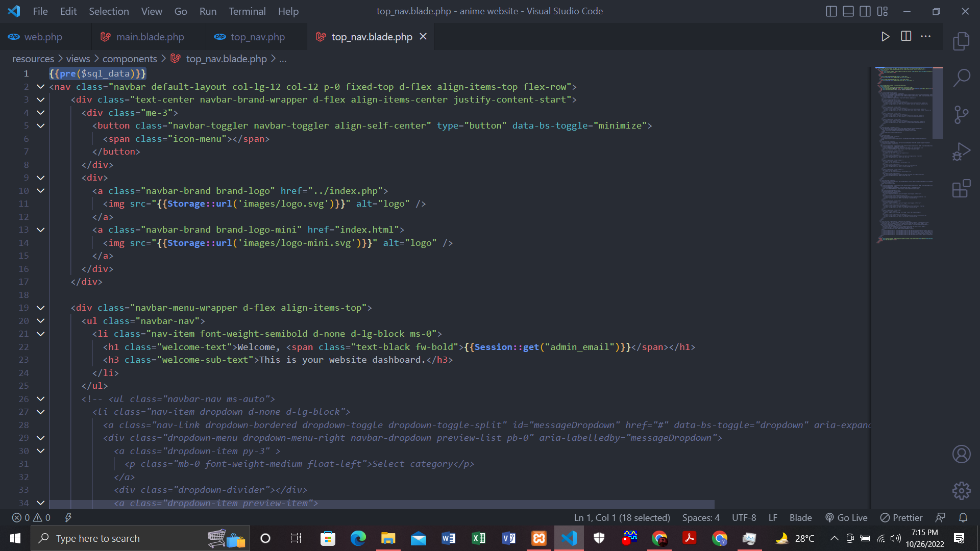Click the components breadcrumb

[x=130, y=59]
